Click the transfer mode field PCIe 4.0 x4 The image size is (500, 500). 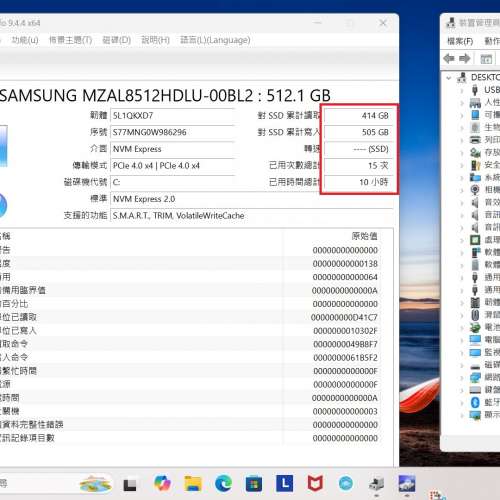[x=173, y=166]
